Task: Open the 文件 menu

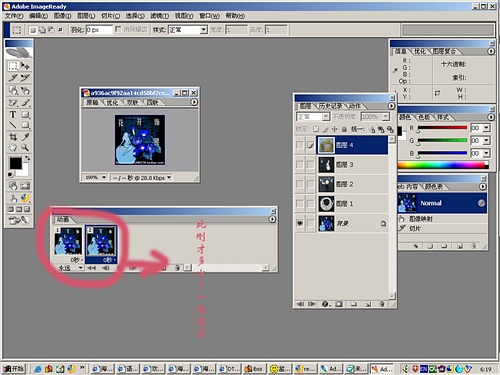Action: pyautogui.click(x=14, y=16)
